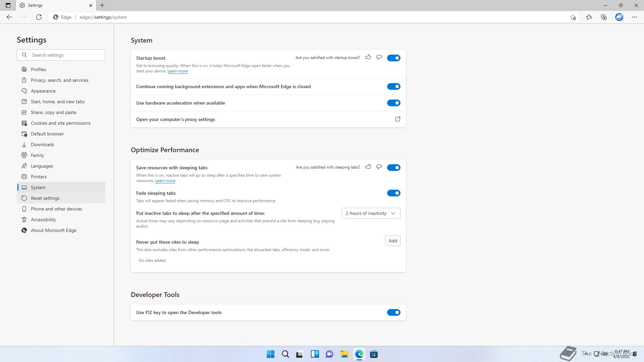Open Settings and more ellipsis menu
The image size is (644, 362).
pyautogui.click(x=634, y=17)
